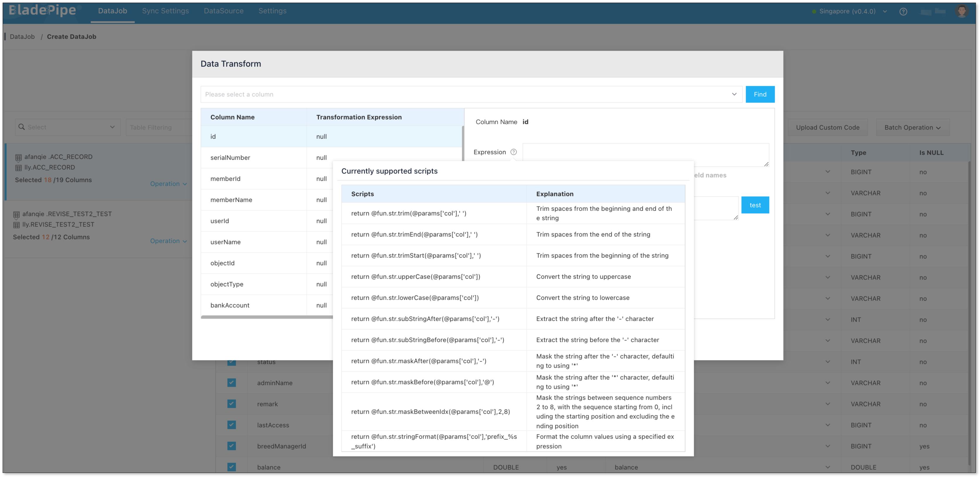Viewport: 980px width, 477px height.
Task: Toggle the breedManagerId column checkbox
Action: (x=231, y=446)
